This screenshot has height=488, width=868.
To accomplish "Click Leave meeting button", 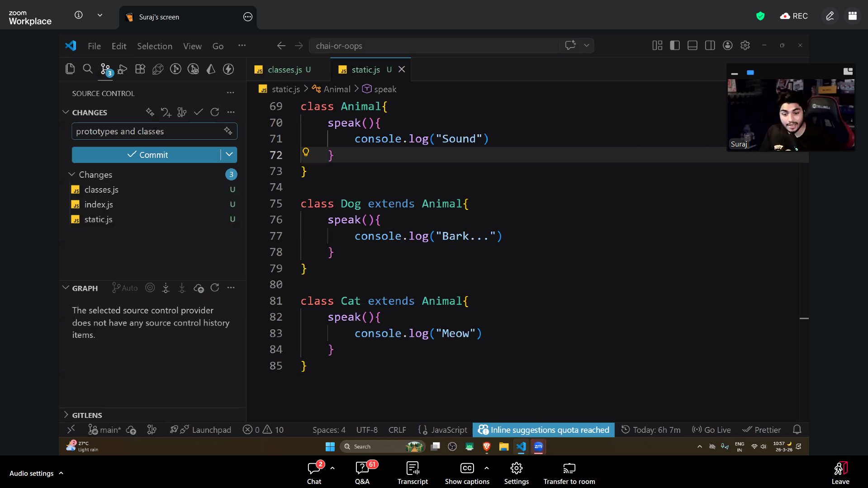I will click(x=840, y=473).
